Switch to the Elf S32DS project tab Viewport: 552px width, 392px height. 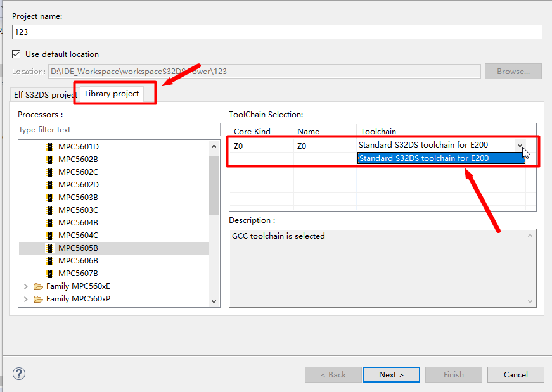point(46,94)
